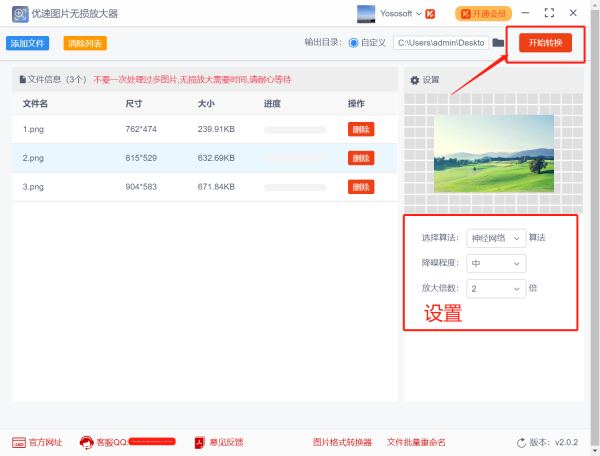Click the 2.png progress bar
The height and width of the screenshot is (456, 600).
click(296, 158)
